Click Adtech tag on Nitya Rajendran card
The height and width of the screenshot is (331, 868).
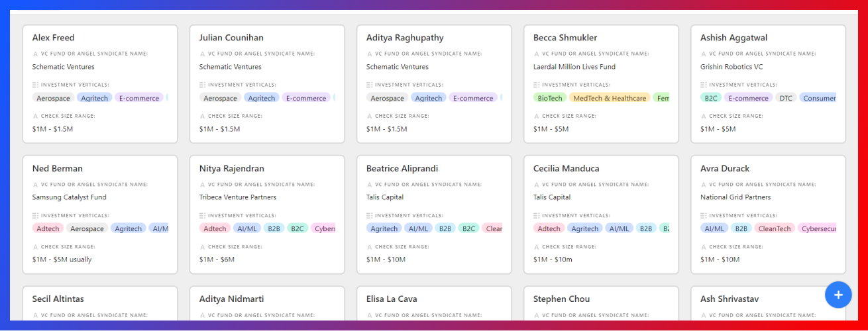(215, 228)
